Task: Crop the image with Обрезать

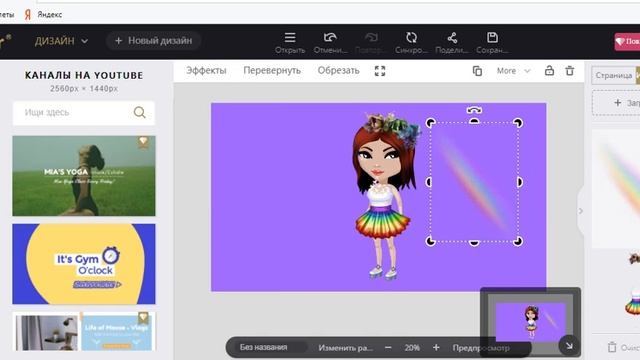Action: (338, 71)
